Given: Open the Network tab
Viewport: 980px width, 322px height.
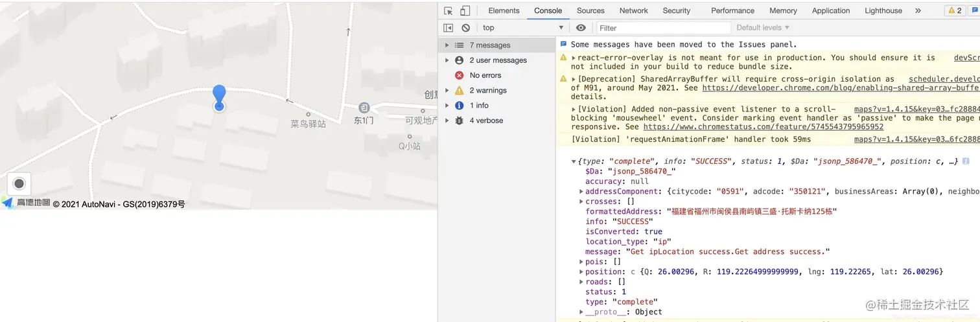Looking at the screenshot, I should [633, 10].
